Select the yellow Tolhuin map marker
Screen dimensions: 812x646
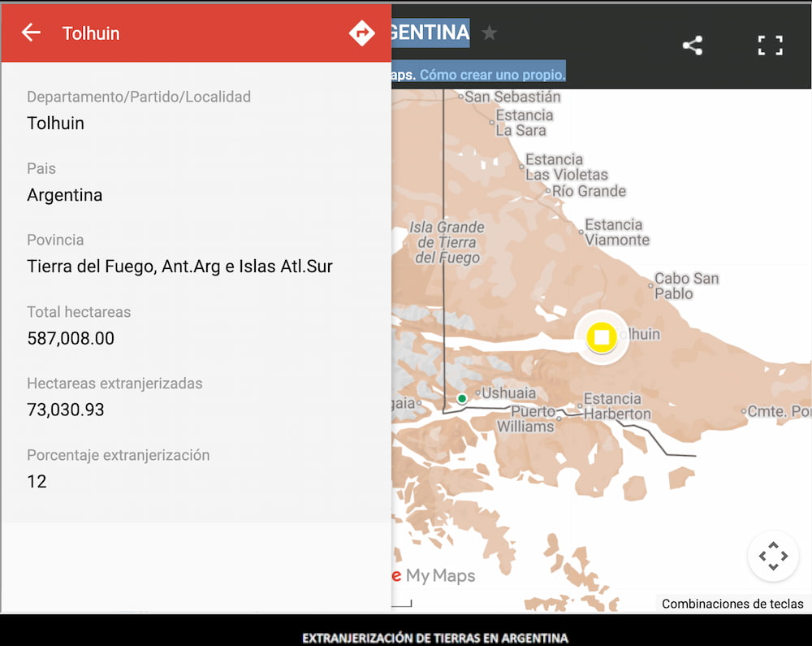tap(602, 336)
